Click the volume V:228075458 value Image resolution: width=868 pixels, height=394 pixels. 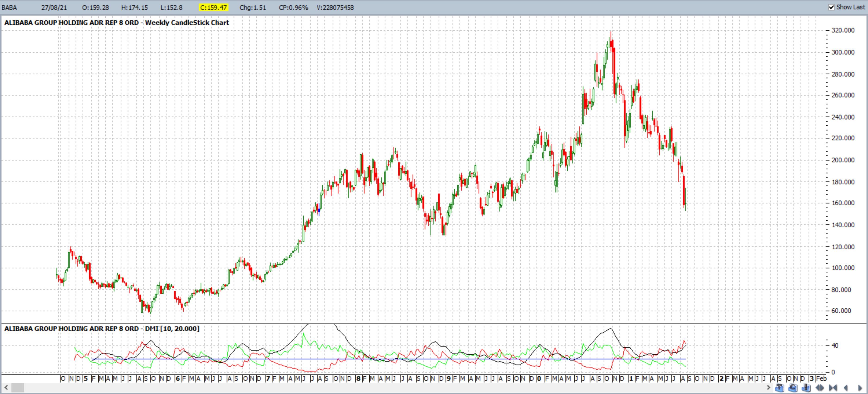click(335, 7)
